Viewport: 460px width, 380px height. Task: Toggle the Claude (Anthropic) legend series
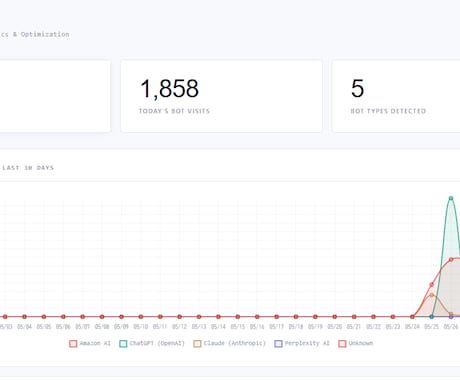[229, 343]
